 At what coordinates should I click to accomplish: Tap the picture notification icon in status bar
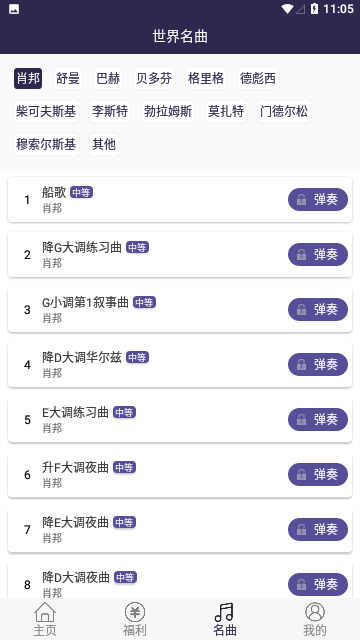14,9
